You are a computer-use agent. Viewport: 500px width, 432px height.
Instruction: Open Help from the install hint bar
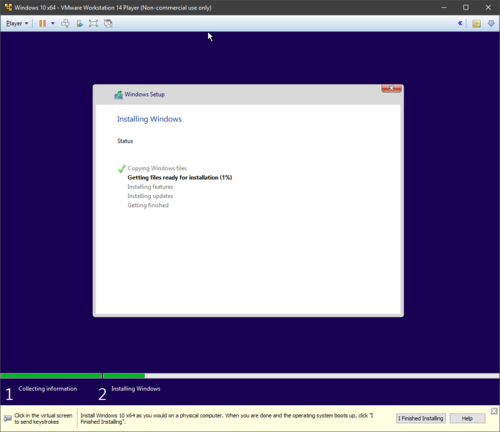pos(467,418)
